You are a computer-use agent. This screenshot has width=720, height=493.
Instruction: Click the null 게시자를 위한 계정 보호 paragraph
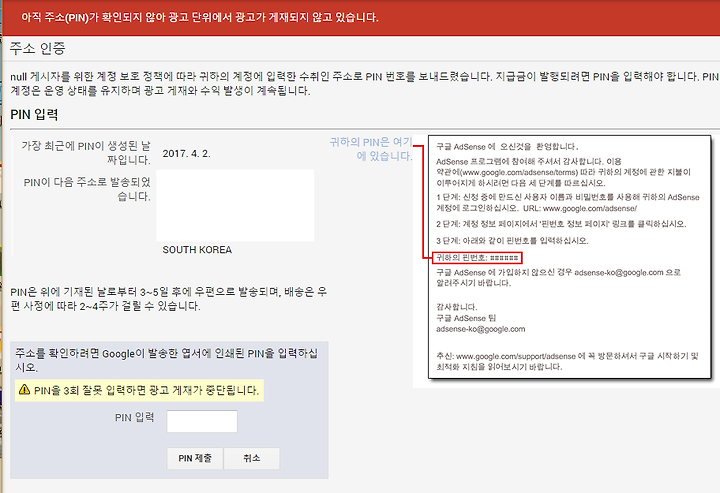coord(365,83)
